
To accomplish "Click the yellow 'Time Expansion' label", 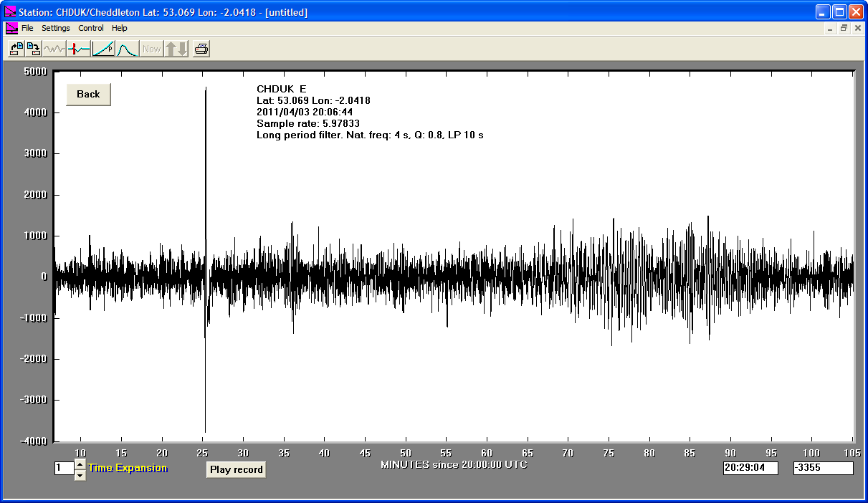I will click(x=128, y=468).
